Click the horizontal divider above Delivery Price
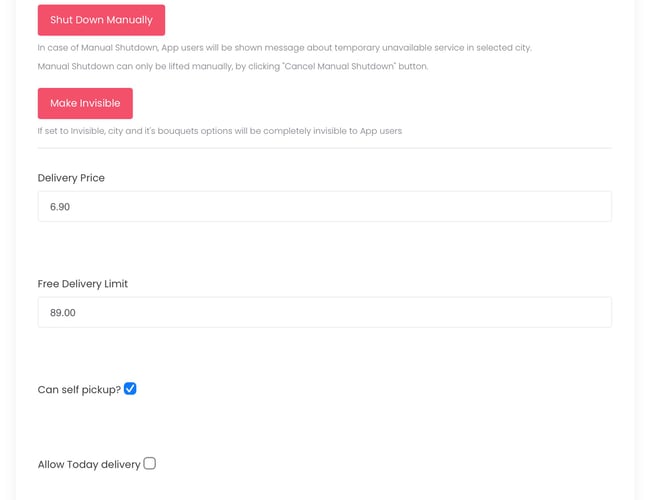 click(x=324, y=148)
